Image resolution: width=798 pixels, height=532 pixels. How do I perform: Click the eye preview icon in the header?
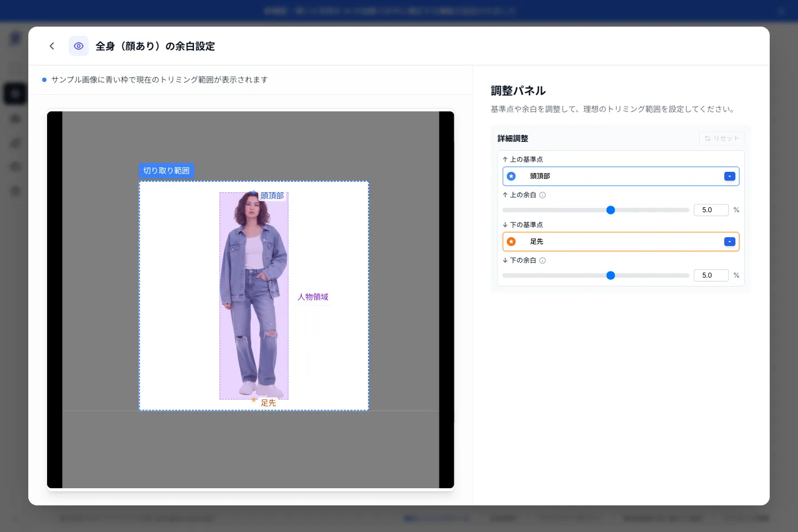(79, 46)
